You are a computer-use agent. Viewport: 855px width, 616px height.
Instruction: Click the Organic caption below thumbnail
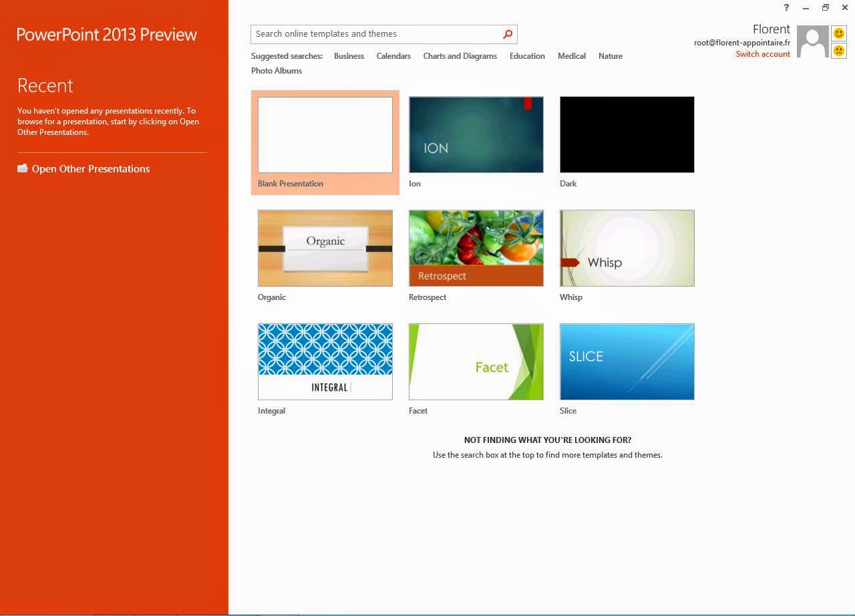tap(272, 297)
